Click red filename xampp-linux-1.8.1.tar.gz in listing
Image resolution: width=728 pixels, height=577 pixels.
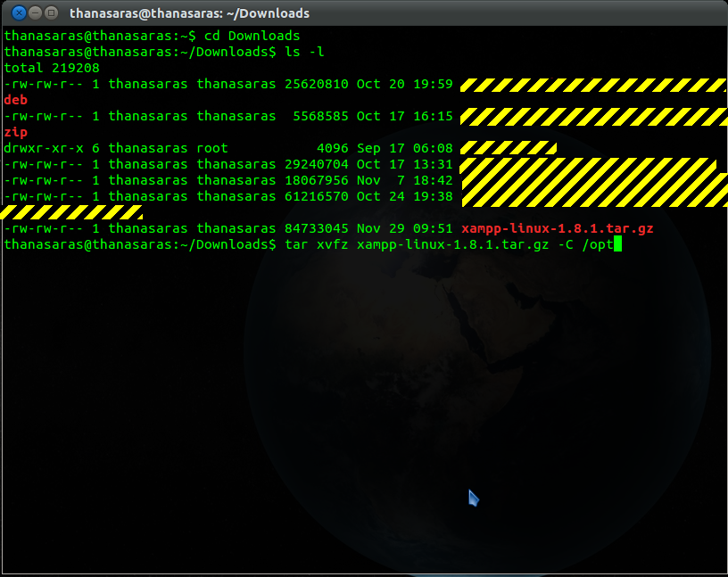click(557, 228)
